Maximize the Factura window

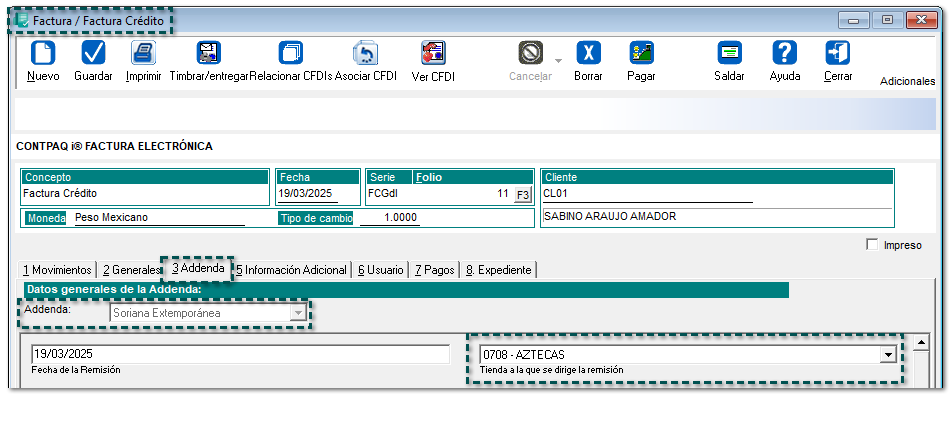click(888, 21)
